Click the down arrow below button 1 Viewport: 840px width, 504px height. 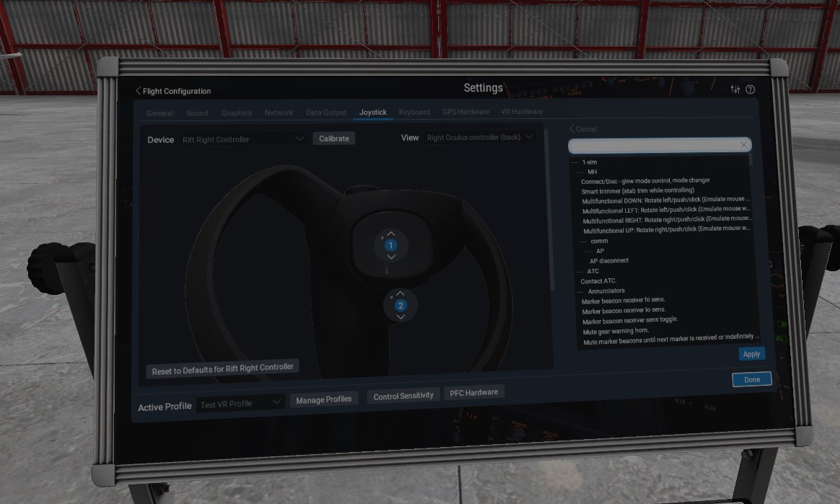tap(391, 257)
